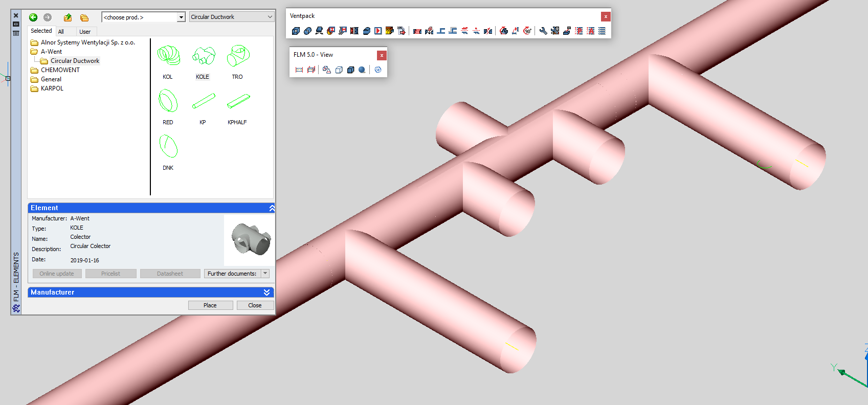Choose the RED reducer element icon
The image size is (868, 405).
pyautogui.click(x=168, y=101)
